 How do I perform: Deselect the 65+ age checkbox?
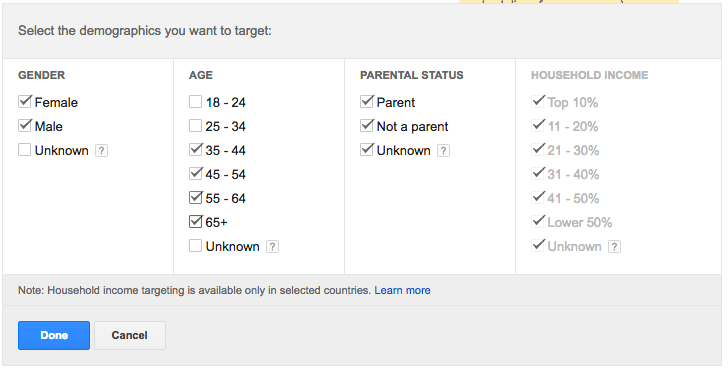click(195, 222)
